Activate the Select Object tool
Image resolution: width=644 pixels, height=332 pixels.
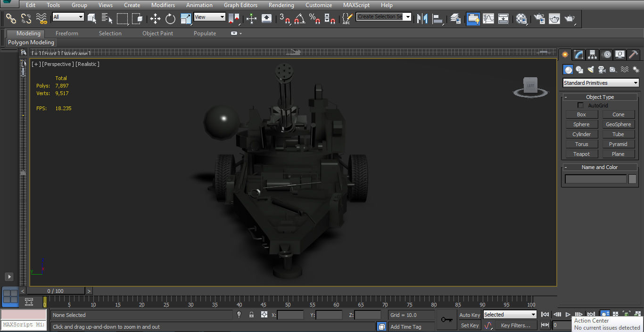coord(92,19)
